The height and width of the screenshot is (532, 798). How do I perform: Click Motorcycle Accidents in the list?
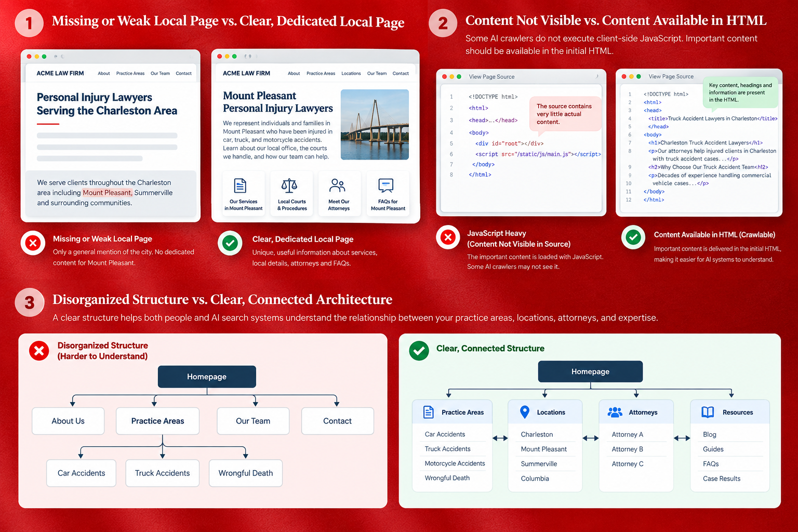(455, 463)
